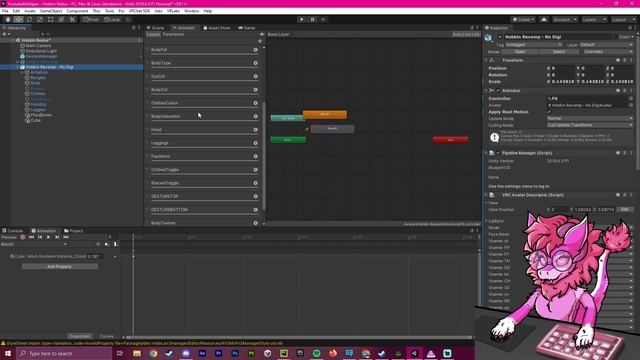
Task: Switch to the Asset Store tab
Action: point(217,28)
